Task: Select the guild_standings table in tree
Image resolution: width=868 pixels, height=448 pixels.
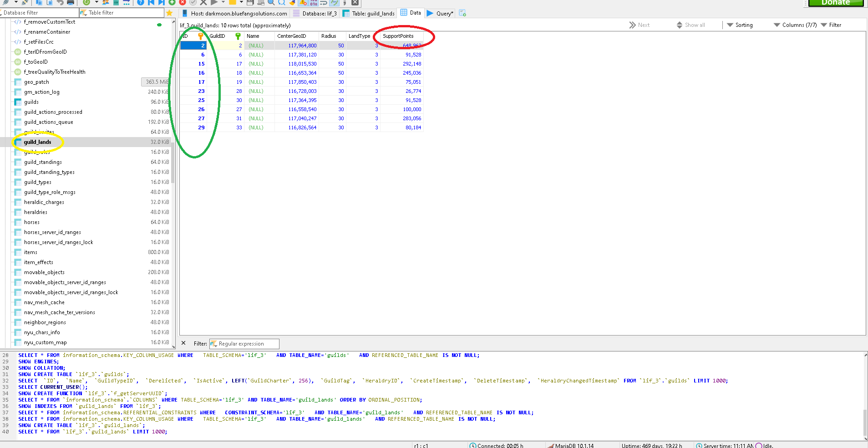Action: click(x=43, y=162)
